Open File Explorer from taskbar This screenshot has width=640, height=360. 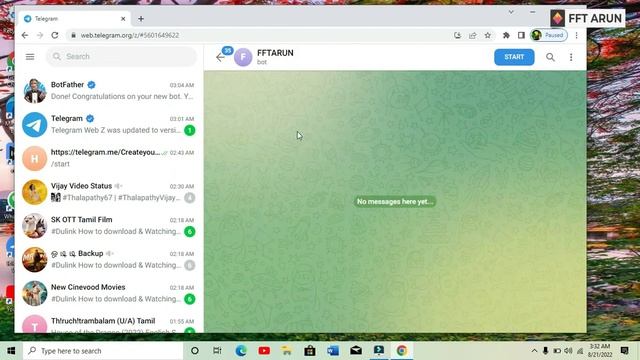pos(287,351)
